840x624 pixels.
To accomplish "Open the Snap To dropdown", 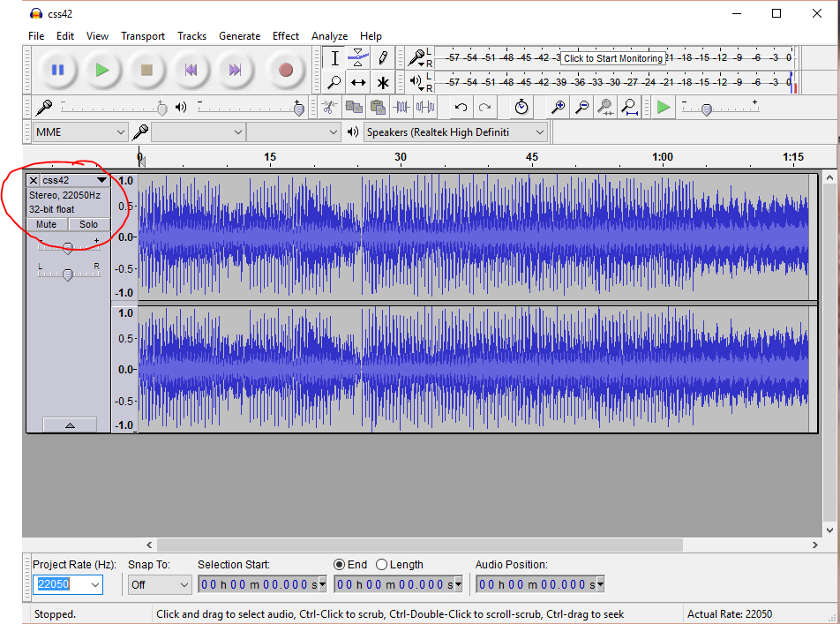I will [160, 584].
